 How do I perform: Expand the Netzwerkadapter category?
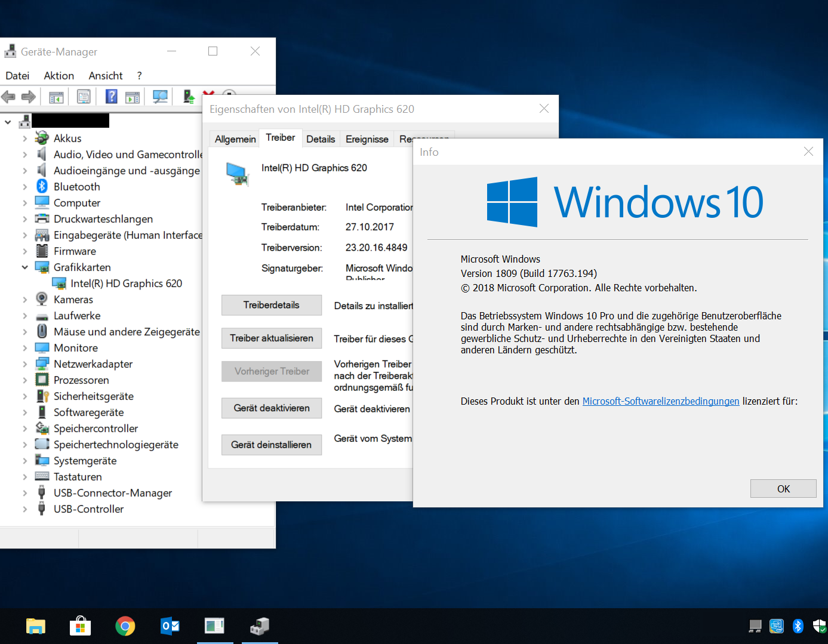(x=24, y=364)
